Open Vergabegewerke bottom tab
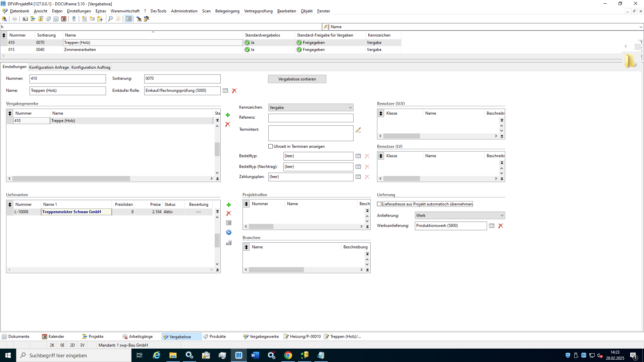This screenshot has height=362, width=644. point(261,337)
